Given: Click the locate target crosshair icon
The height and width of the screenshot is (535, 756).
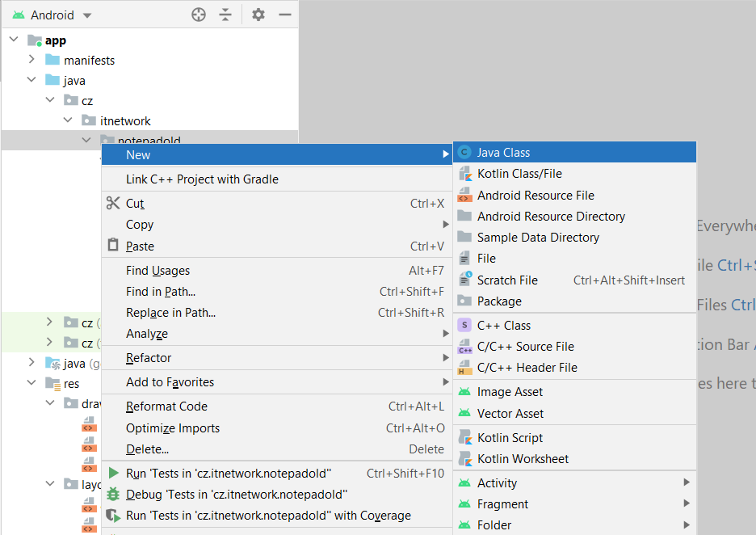Looking at the screenshot, I should 199,15.
